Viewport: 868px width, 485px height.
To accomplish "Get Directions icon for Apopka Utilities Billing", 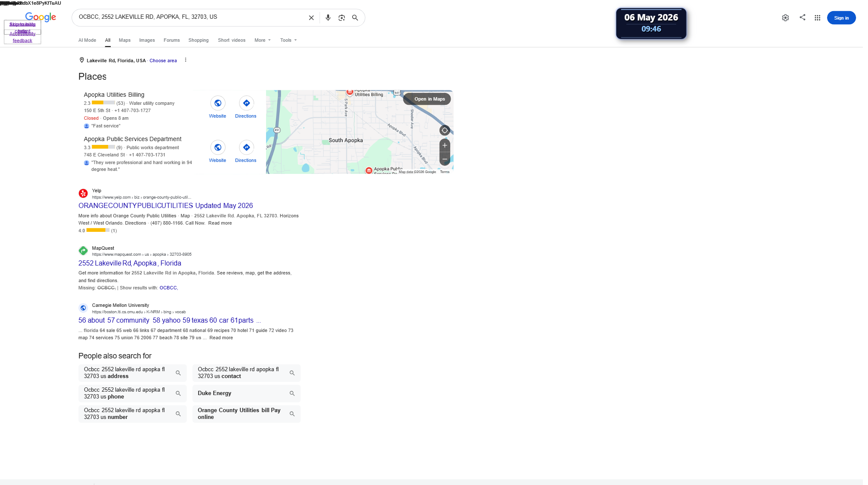I will coord(246,103).
